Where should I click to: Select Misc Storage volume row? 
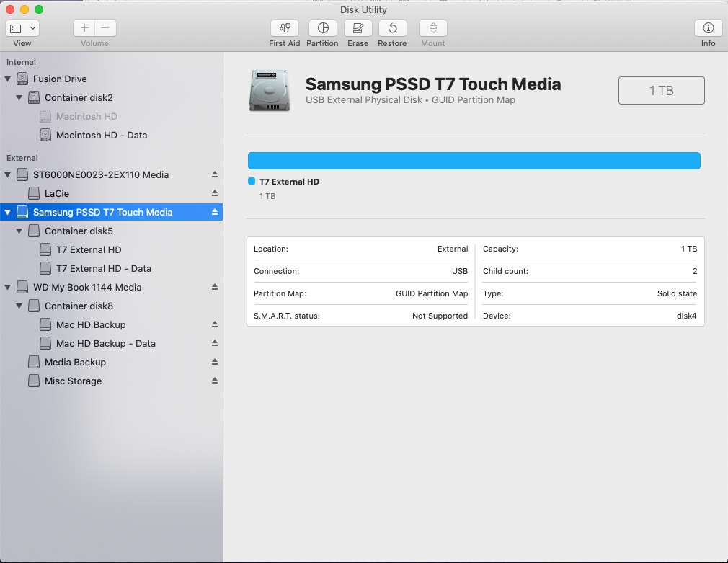click(x=112, y=381)
